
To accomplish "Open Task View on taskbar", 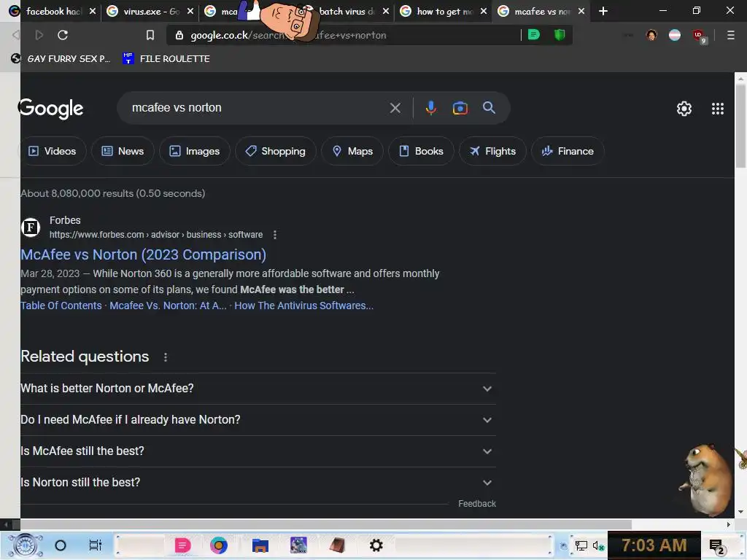I will (x=96, y=545).
